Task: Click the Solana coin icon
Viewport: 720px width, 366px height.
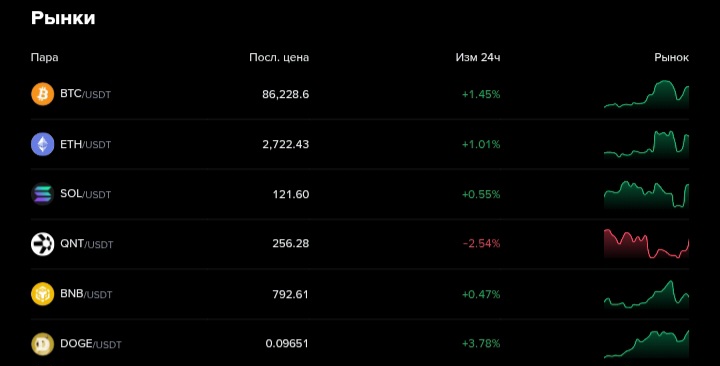Action: click(x=42, y=194)
